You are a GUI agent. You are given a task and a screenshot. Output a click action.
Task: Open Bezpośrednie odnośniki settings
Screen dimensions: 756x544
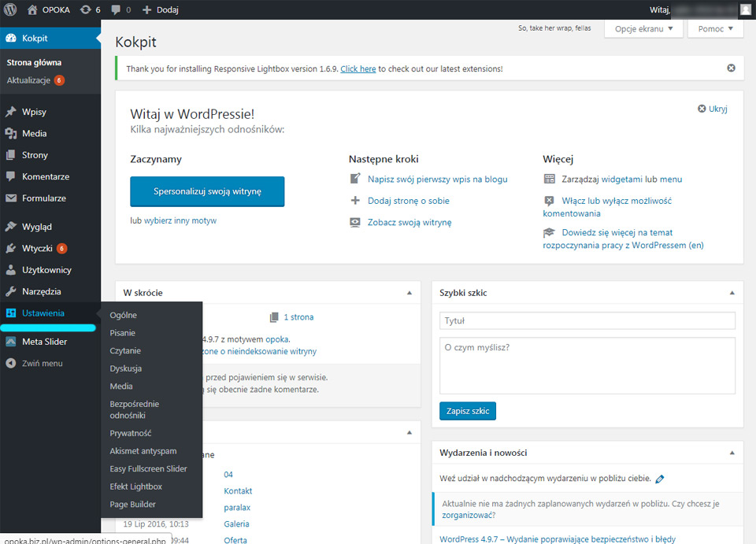135,409
